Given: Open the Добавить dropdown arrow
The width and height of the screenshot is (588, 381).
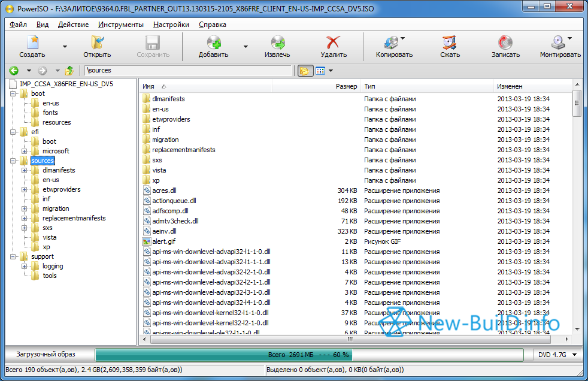Looking at the screenshot, I should (245, 47).
